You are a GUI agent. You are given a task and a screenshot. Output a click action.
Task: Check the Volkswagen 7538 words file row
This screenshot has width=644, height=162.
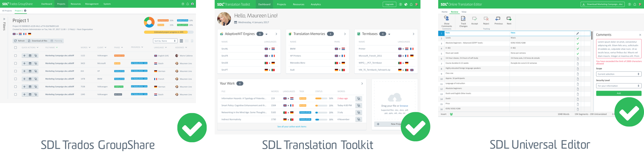tap(16, 87)
